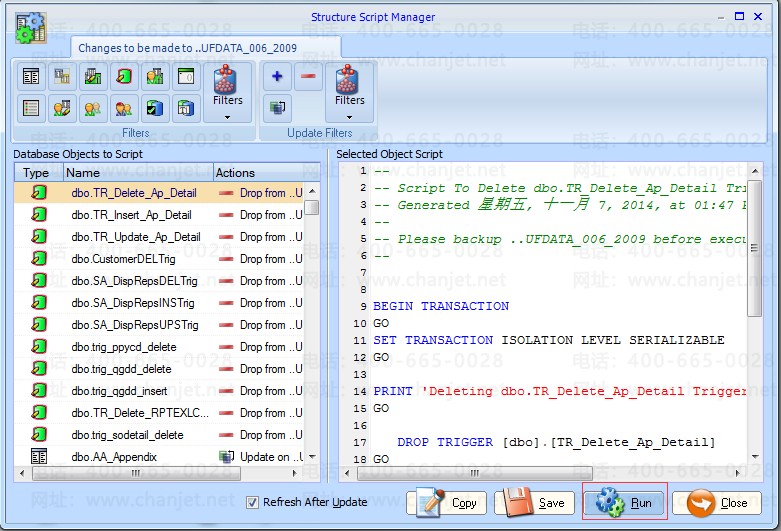This screenshot has width=781, height=531.
Task: Toggle the function filter icon with parentheses
Action: pyautogui.click(x=186, y=76)
